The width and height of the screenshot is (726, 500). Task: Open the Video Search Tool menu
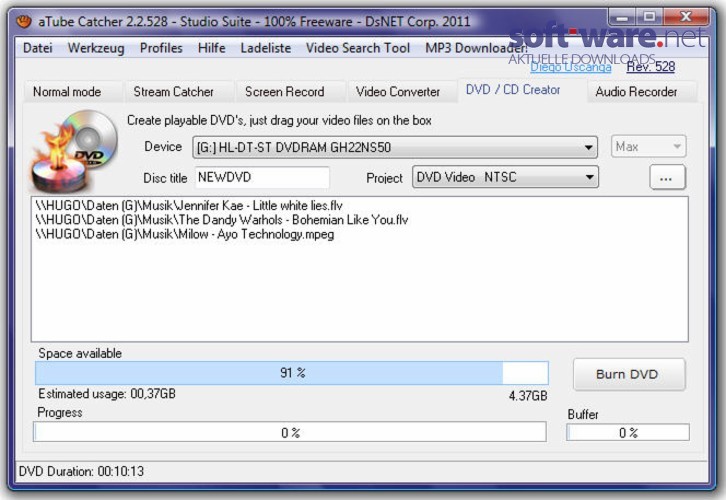(358, 48)
